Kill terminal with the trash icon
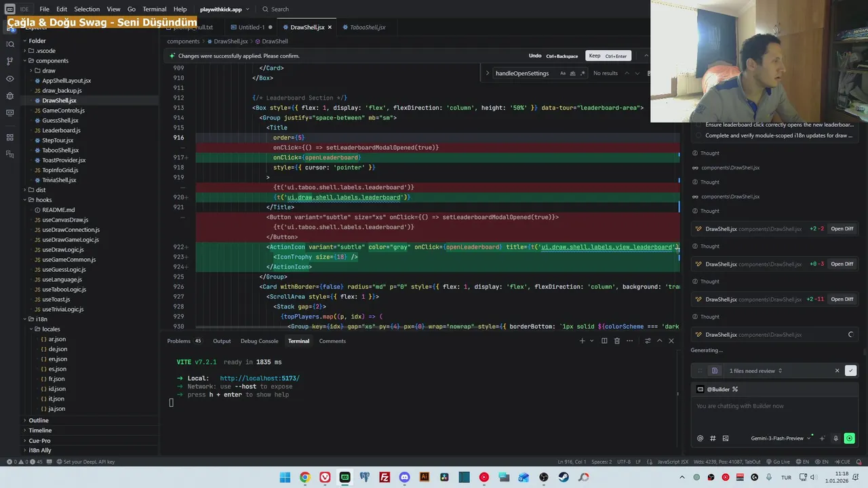Viewport: 868px width, 488px height. [x=616, y=341]
